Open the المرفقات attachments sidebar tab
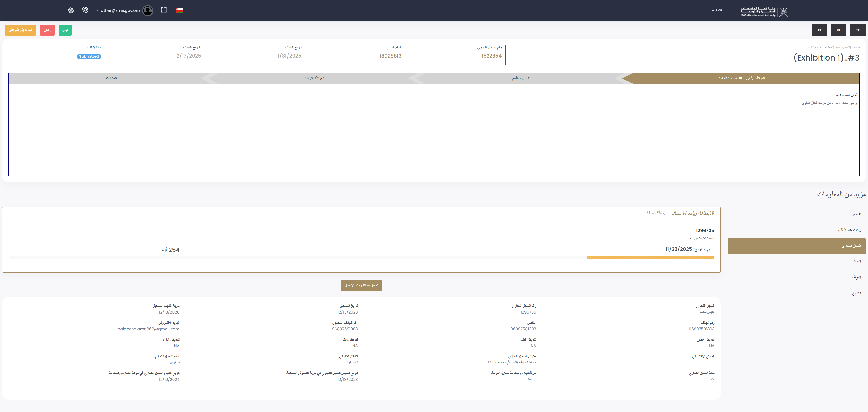The image size is (868, 412). [855, 277]
